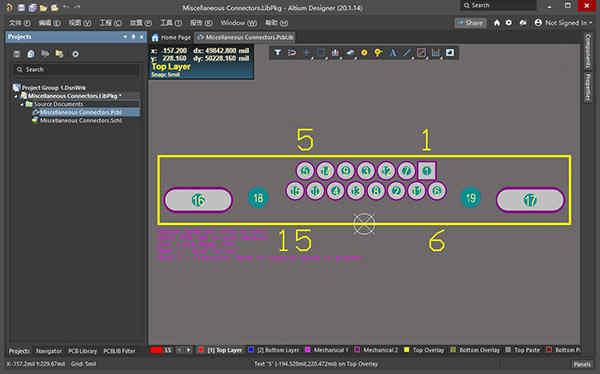Switch to Miscellaneous Connectors.PcbLib document tab
The width and height of the screenshot is (600, 374).
(x=245, y=38)
